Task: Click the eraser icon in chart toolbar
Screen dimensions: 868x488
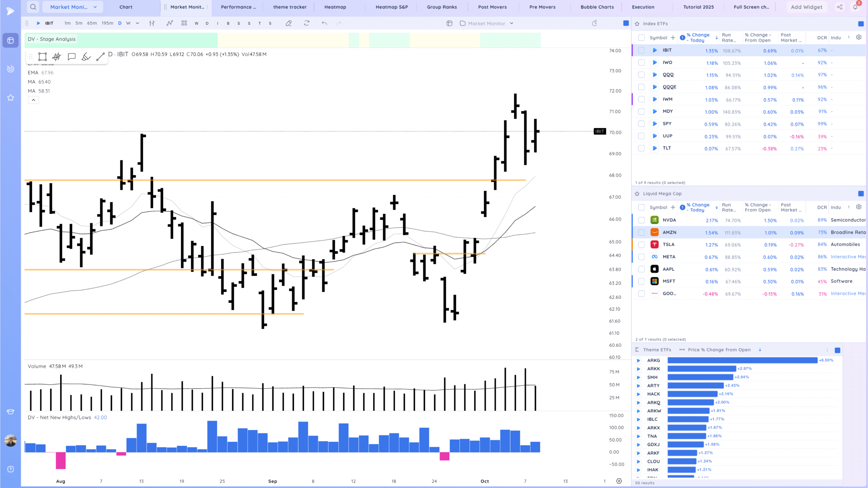Action: [x=289, y=23]
